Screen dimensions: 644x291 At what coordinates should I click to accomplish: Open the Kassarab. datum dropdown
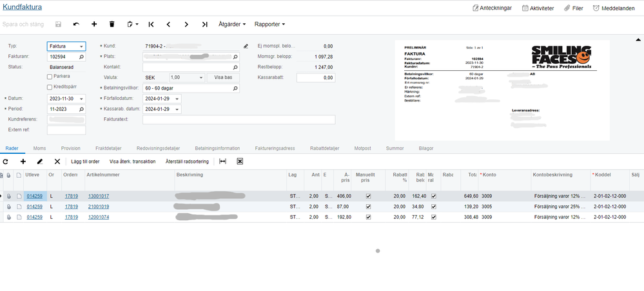[x=177, y=109]
